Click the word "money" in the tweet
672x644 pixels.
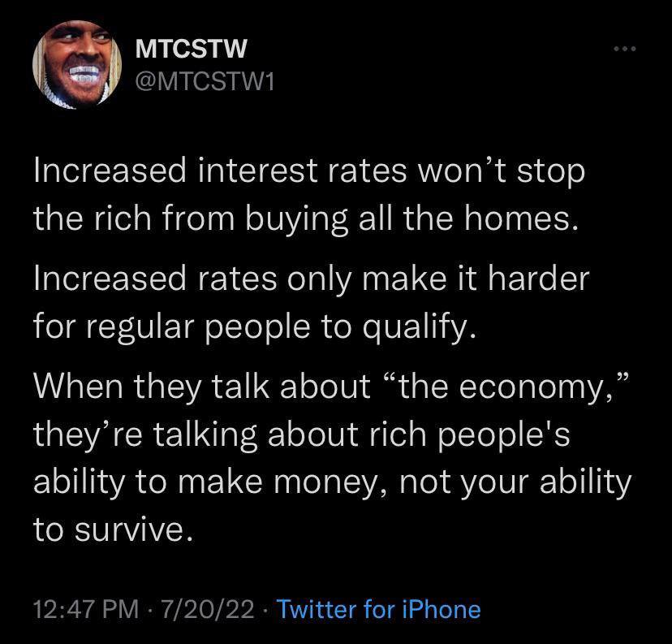click(363, 482)
